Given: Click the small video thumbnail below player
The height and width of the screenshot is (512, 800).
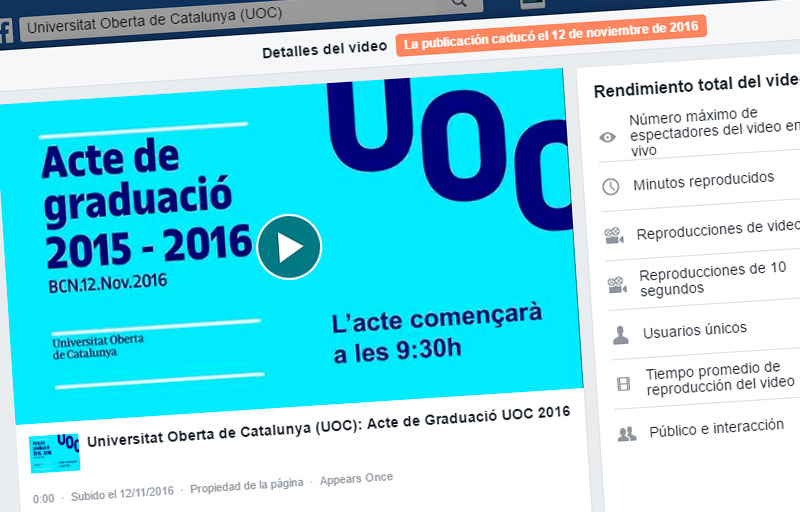Looking at the screenshot, I should click(55, 453).
